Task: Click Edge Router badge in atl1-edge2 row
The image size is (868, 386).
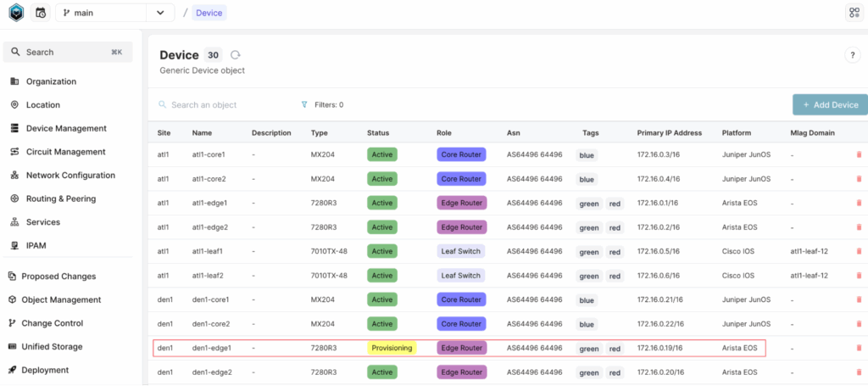Action: pyautogui.click(x=461, y=227)
